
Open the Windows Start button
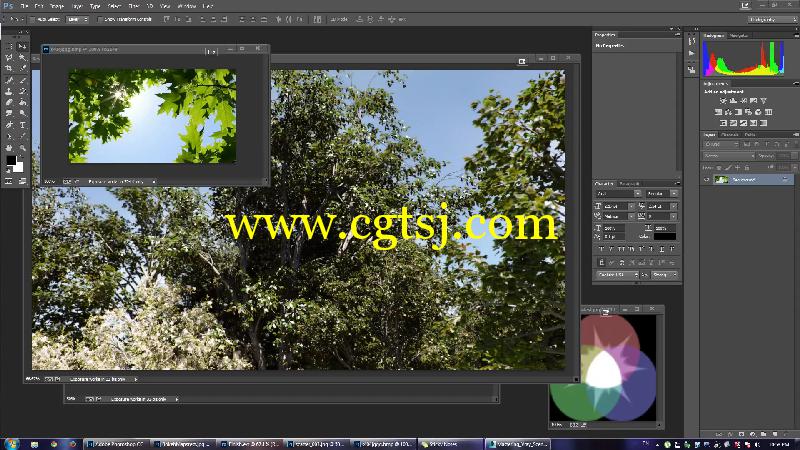click(11, 444)
